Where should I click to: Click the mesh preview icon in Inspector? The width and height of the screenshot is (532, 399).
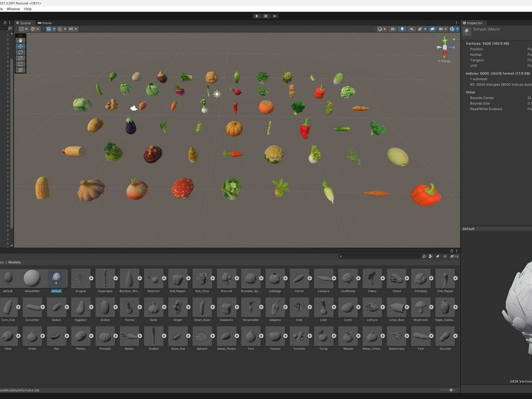tap(467, 31)
